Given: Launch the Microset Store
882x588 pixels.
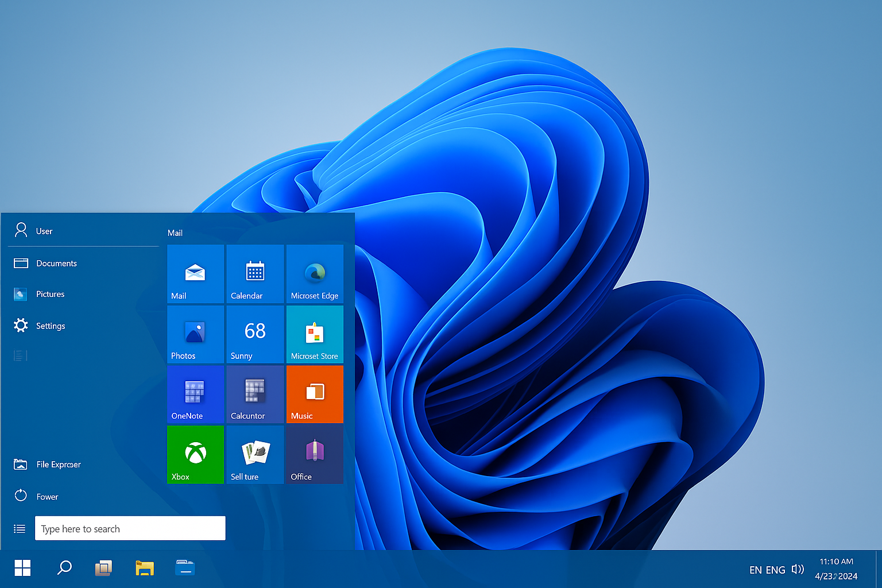Looking at the screenshot, I should click(315, 334).
